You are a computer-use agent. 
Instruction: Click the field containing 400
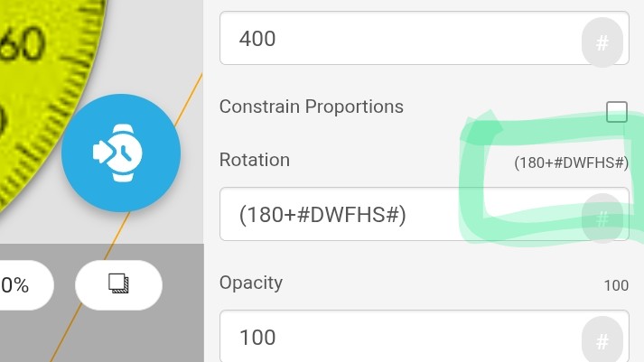397,39
